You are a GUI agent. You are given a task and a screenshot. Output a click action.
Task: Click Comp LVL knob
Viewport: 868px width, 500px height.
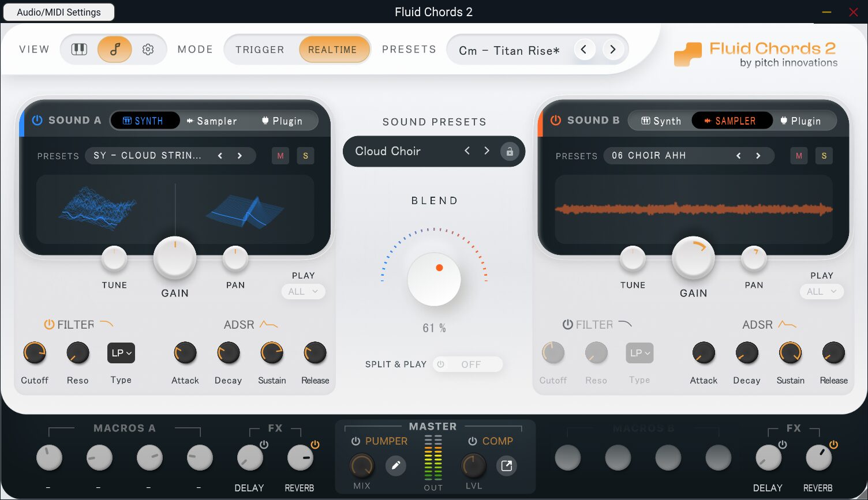click(473, 465)
